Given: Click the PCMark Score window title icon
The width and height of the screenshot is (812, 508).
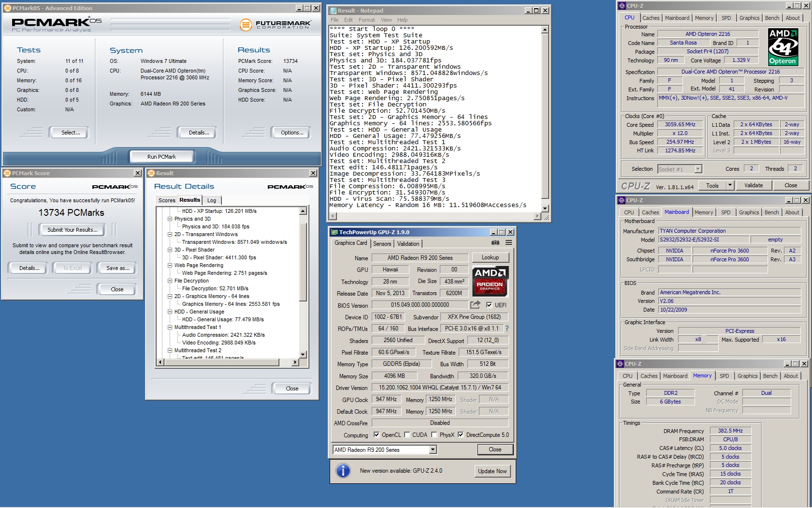Looking at the screenshot, I should [x=7, y=173].
